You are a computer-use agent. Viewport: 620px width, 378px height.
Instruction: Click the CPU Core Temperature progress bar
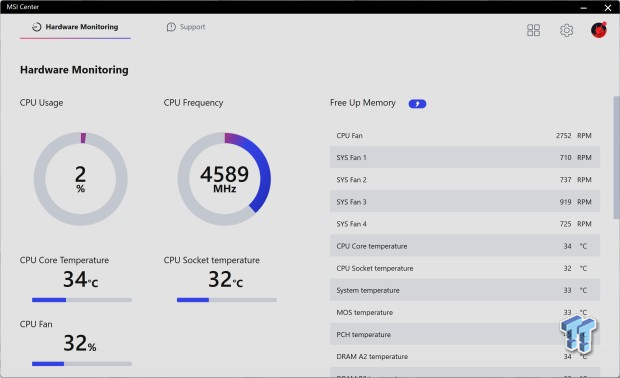[82, 300]
